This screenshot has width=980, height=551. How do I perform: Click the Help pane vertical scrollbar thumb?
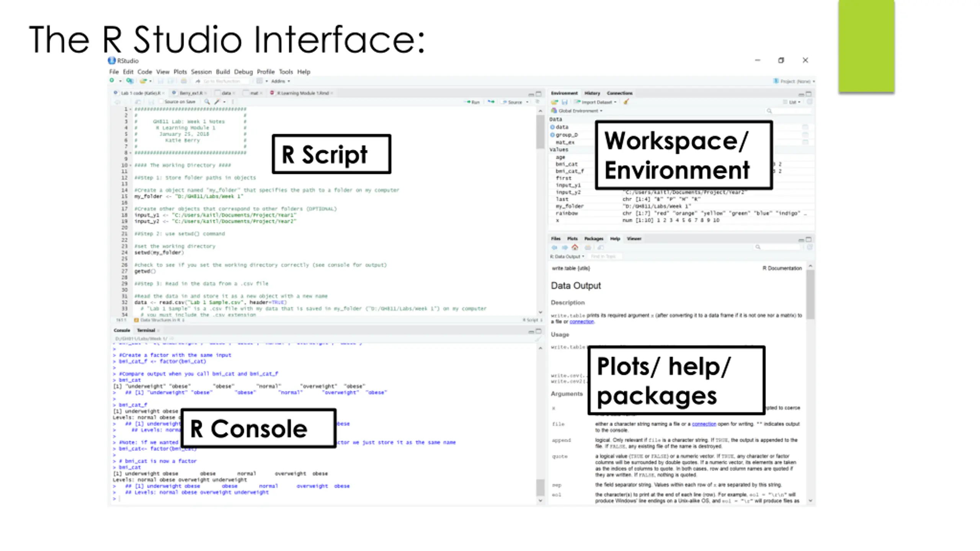(810, 295)
